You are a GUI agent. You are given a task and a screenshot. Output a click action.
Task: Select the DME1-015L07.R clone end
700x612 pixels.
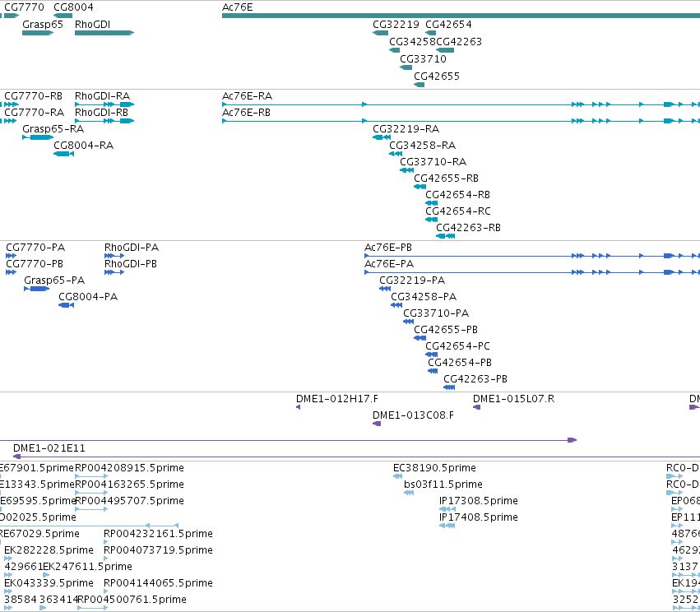[477, 407]
